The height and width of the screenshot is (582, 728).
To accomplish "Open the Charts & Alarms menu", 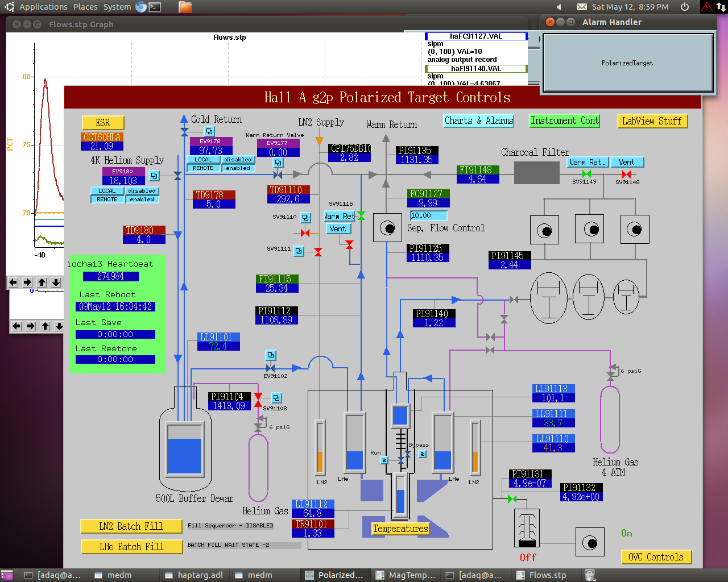I will pyautogui.click(x=479, y=120).
